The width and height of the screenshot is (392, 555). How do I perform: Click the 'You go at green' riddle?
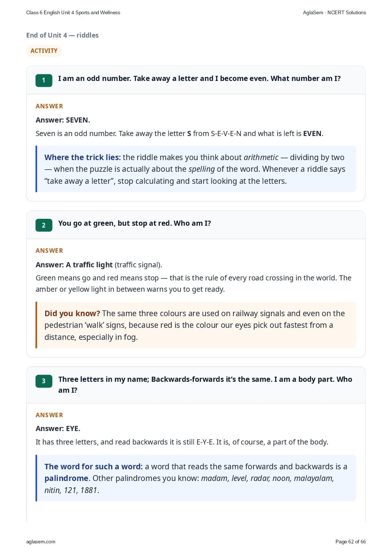[134, 223]
